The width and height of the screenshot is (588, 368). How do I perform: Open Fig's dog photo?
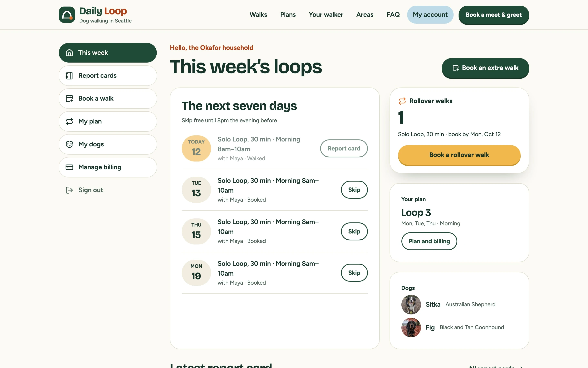point(411,327)
